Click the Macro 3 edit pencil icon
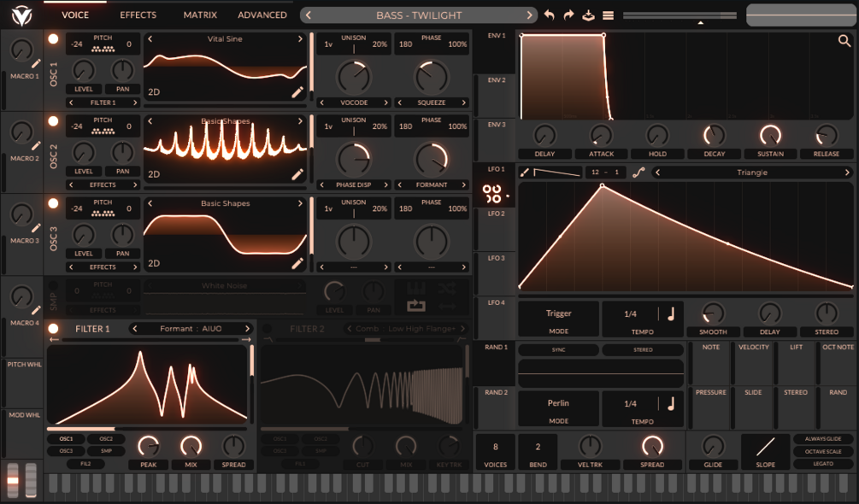The image size is (859, 504). tap(36, 228)
